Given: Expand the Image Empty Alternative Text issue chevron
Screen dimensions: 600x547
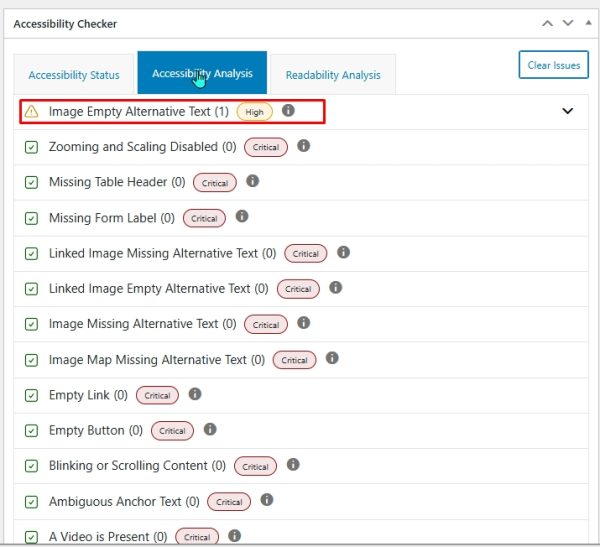Looking at the screenshot, I should [567, 111].
